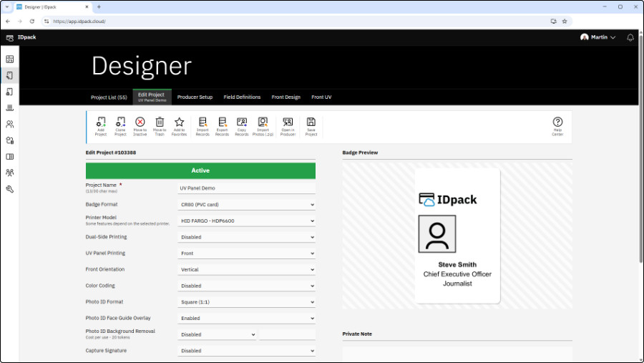Open Photo ID Background Removal dropdown
Viewport: 644px width, 363px height.
coord(218,334)
